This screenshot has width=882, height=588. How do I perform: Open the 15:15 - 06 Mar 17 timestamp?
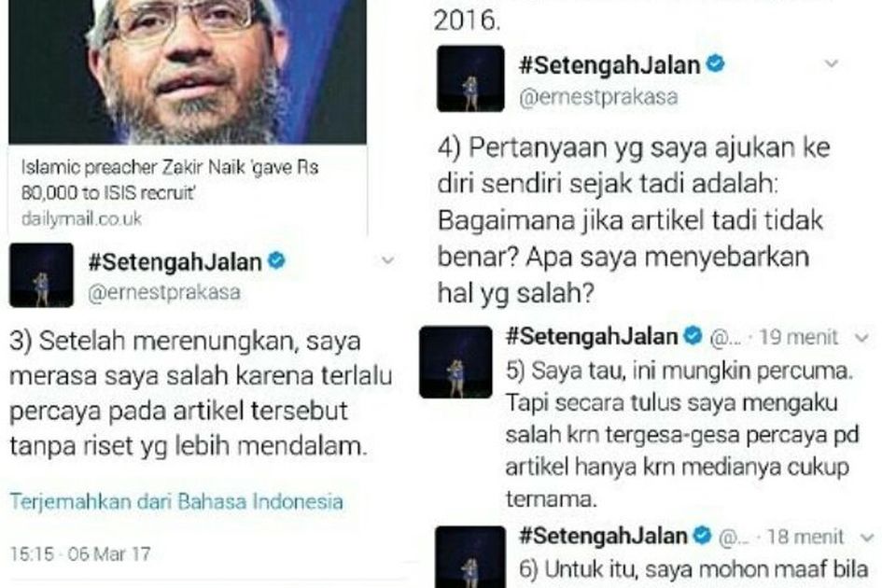pos(80,553)
